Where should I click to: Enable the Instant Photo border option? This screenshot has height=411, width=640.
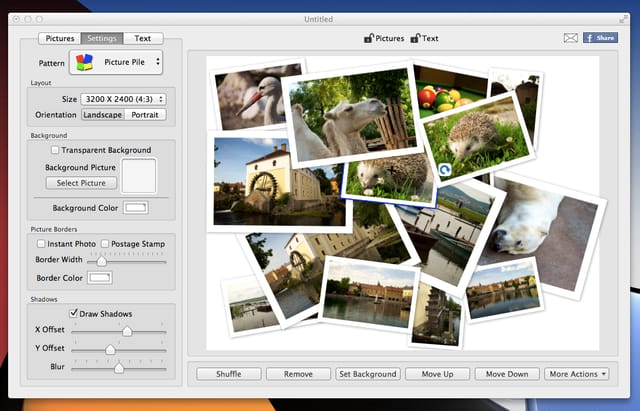pyautogui.click(x=41, y=244)
